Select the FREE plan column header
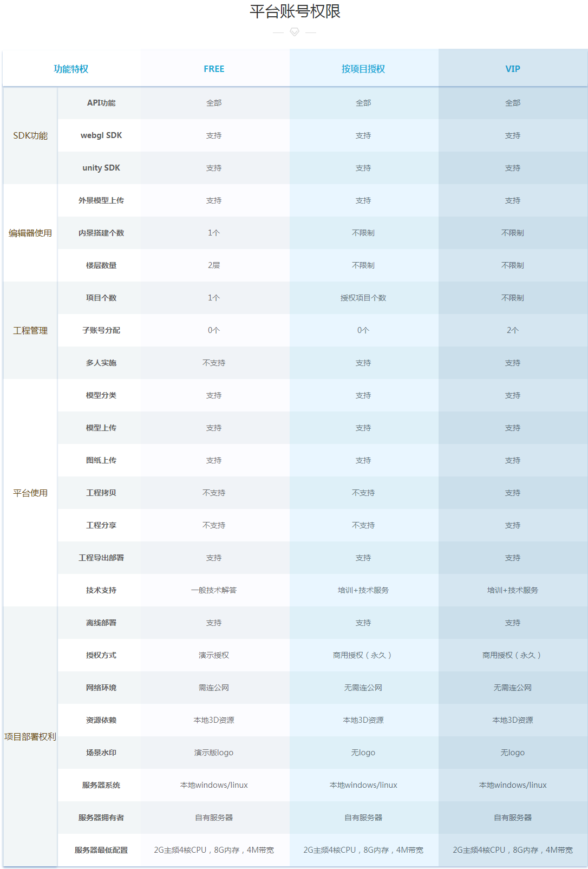The width and height of the screenshot is (588, 869). (214, 69)
